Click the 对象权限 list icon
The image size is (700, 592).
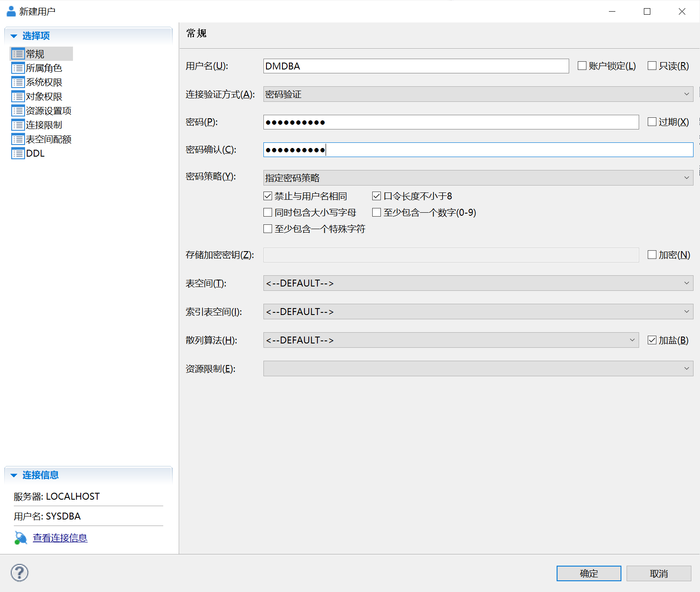[18, 97]
